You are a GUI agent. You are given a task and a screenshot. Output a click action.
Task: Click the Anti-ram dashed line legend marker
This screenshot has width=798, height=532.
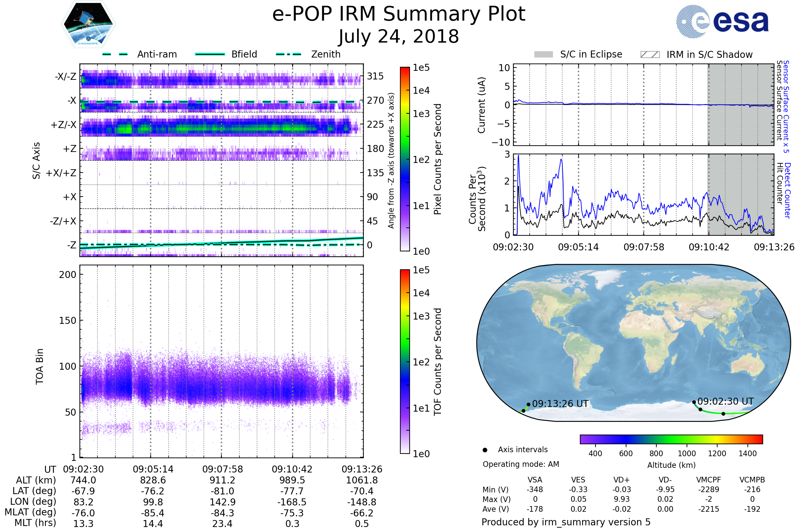pyautogui.click(x=115, y=54)
